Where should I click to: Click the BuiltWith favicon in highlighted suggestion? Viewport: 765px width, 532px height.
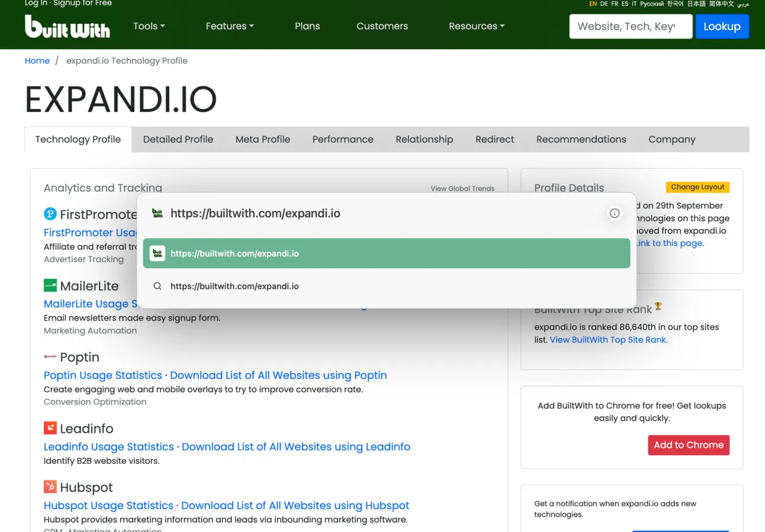point(157,253)
